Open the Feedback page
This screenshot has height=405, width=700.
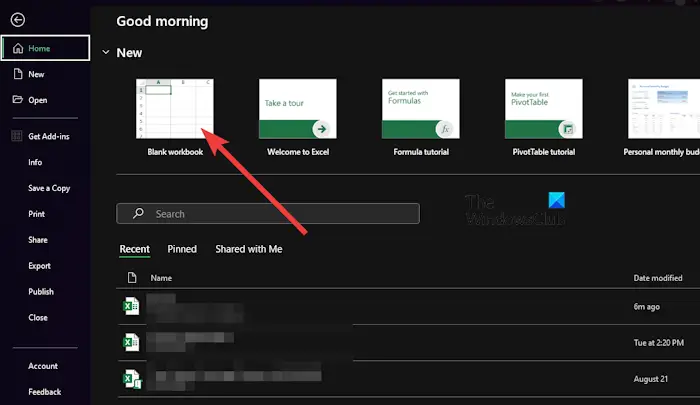coord(45,392)
